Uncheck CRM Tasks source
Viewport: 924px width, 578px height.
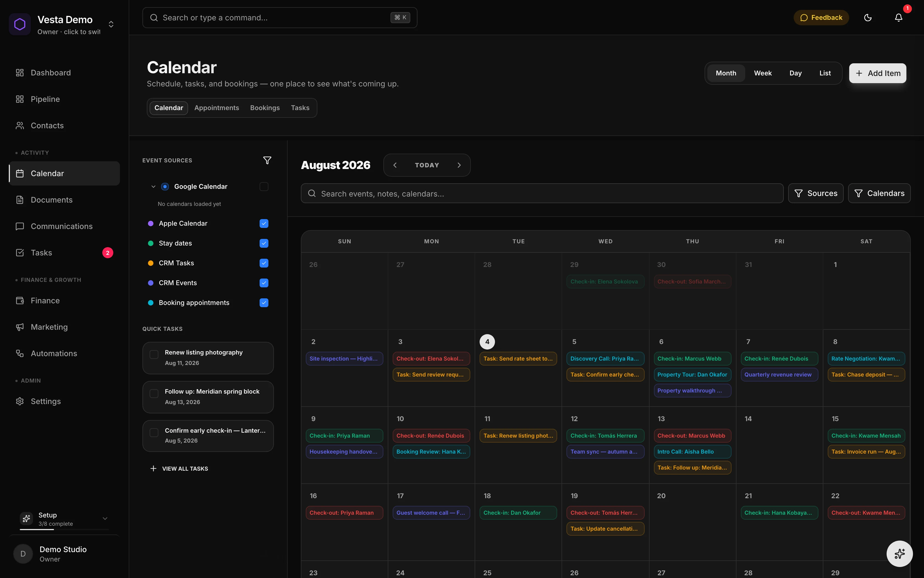click(x=264, y=263)
